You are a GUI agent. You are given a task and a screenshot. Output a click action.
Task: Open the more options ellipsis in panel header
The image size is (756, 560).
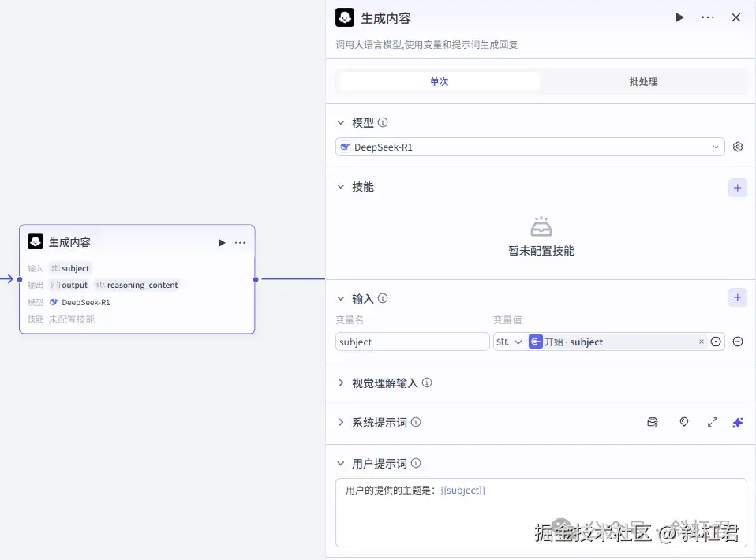707,17
